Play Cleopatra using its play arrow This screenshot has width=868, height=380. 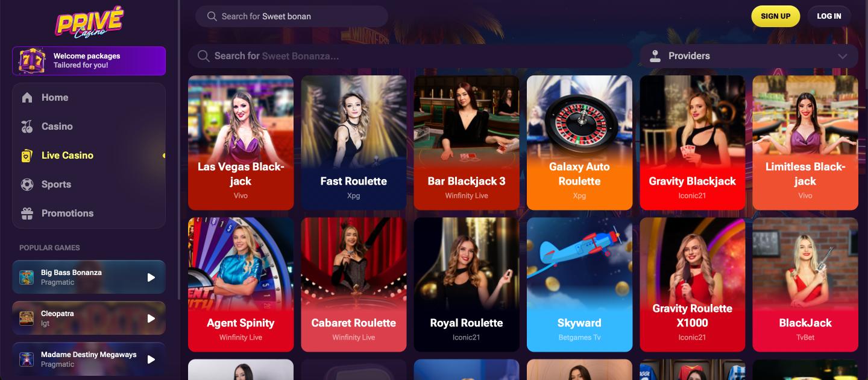click(x=151, y=318)
